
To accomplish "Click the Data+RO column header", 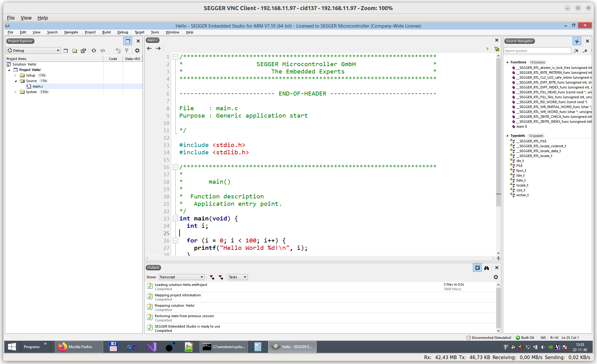I will click(x=132, y=59).
